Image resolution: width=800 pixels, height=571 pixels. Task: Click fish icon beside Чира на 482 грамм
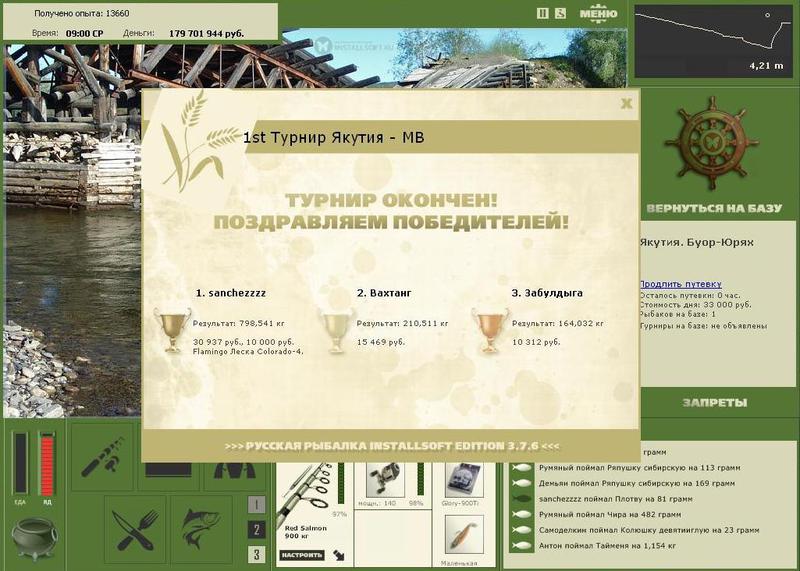click(x=521, y=515)
